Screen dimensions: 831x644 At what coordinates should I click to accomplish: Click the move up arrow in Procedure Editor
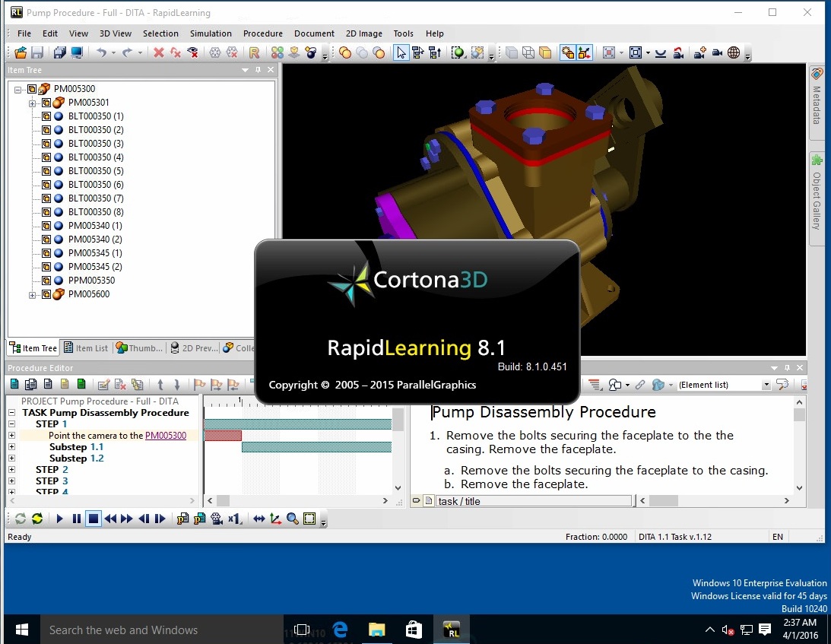pyautogui.click(x=160, y=385)
